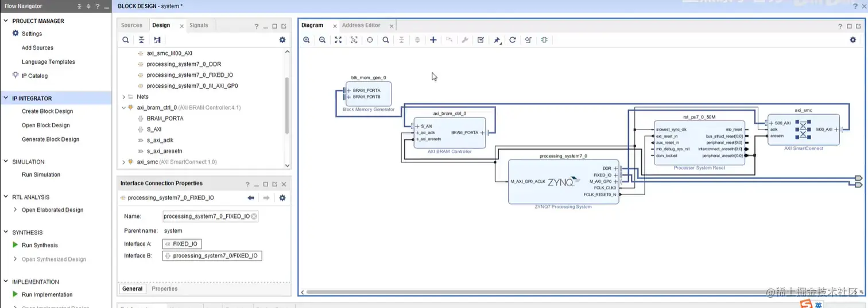Regenerate layout with the refresh icon
This screenshot has height=308, width=868.
tap(513, 40)
